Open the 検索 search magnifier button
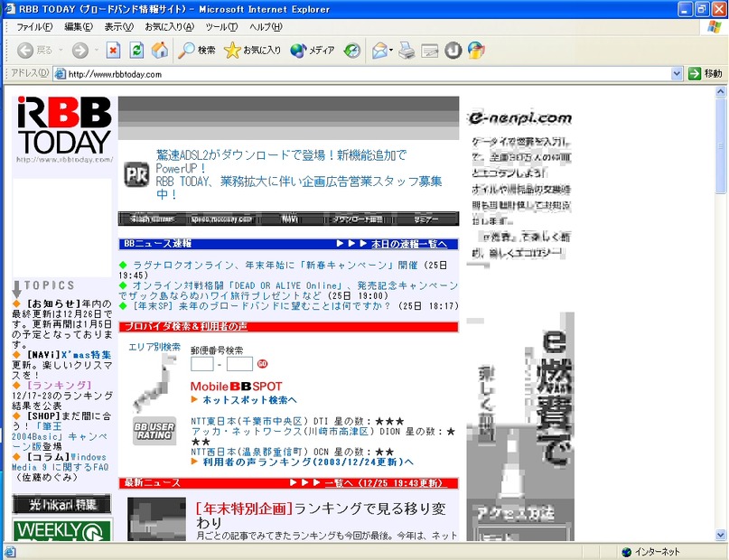Image resolution: width=729 pixels, height=560 pixels. (197, 51)
